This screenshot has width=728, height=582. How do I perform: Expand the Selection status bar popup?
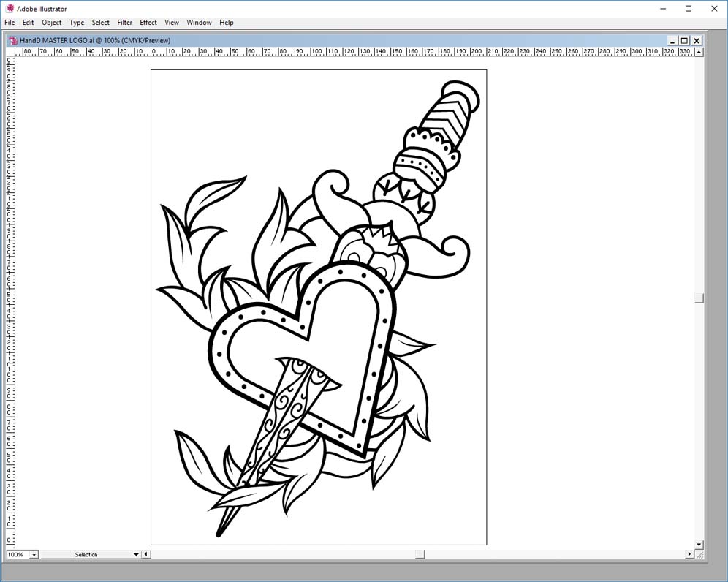click(136, 555)
